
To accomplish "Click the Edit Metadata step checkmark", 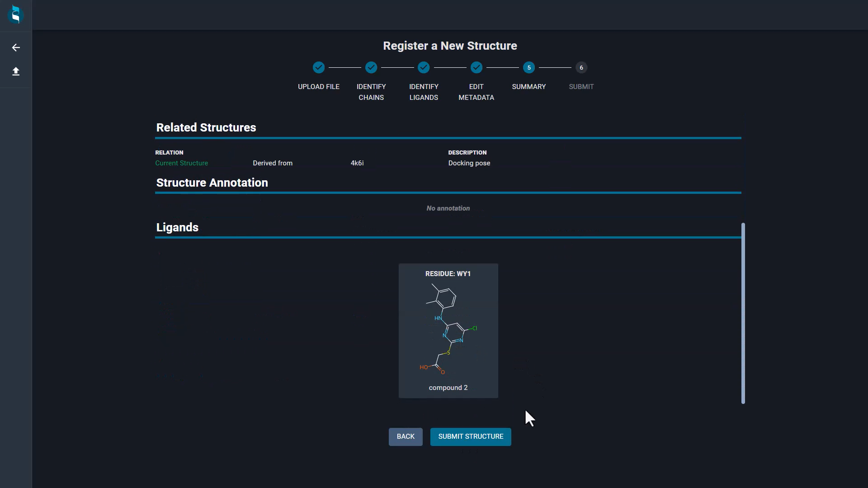I will [476, 68].
